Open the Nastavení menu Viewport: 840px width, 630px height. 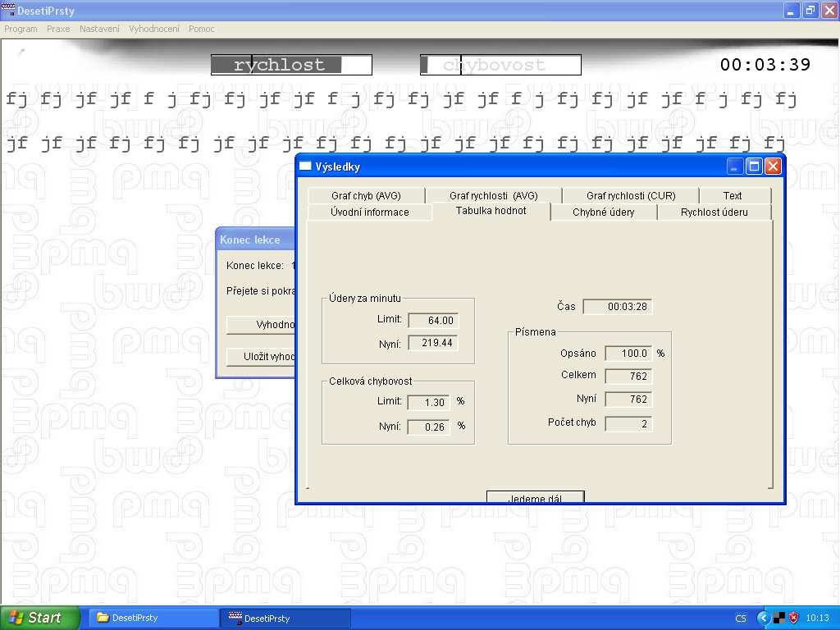tap(99, 29)
